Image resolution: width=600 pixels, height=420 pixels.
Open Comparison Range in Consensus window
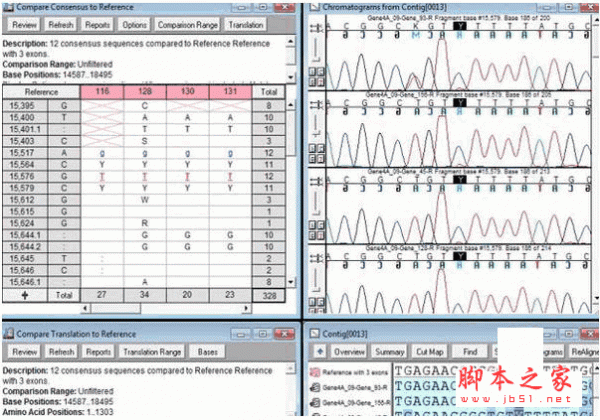186,25
